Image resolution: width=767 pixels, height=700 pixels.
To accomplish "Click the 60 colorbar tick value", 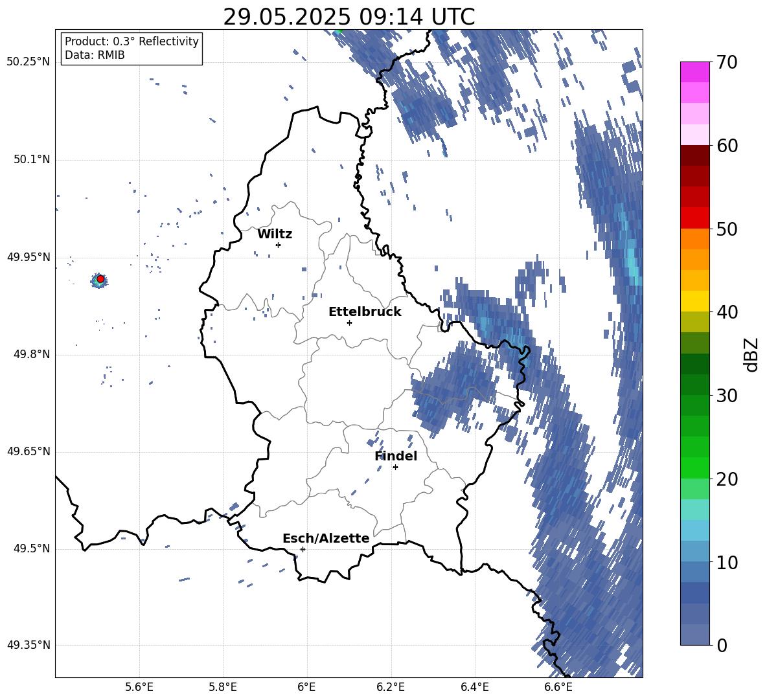I will coord(727,146).
